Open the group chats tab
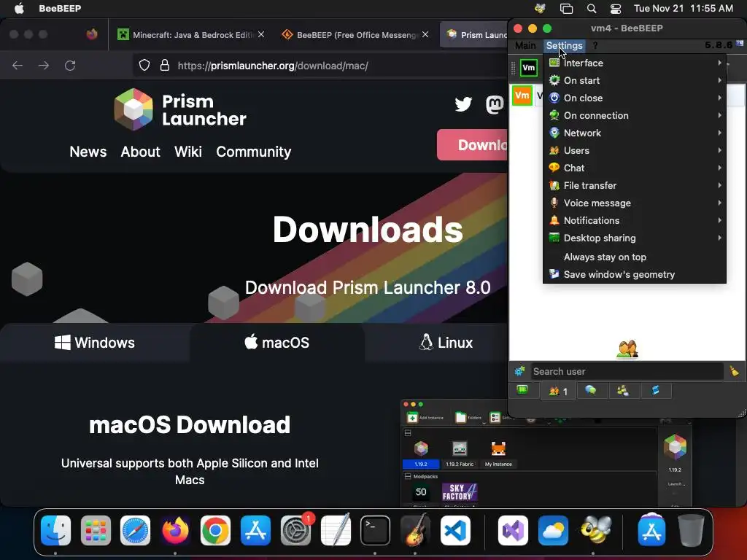747x560 pixels. [x=623, y=391]
